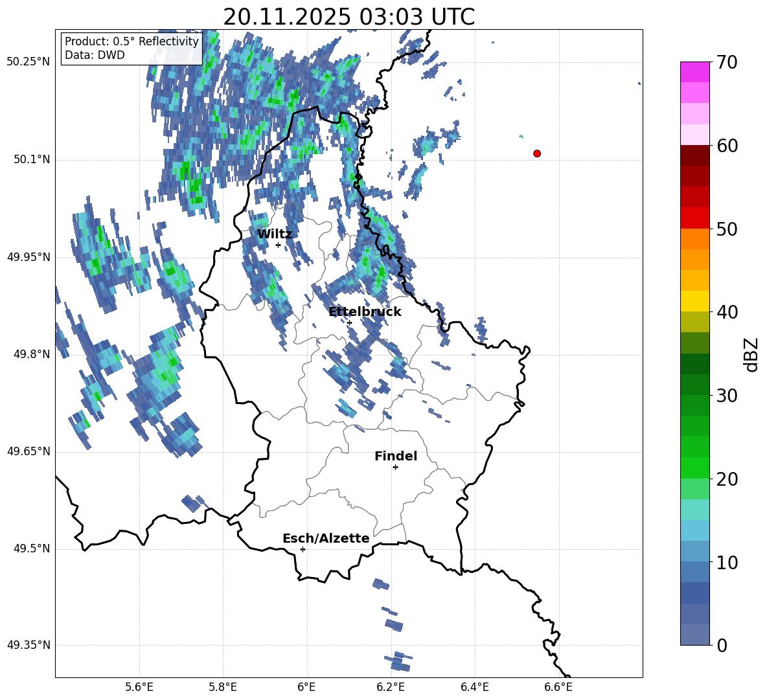Image resolution: width=767 pixels, height=700 pixels.
Task: Click the title 20.11.2025 03:03 UTC
Action: (349, 17)
